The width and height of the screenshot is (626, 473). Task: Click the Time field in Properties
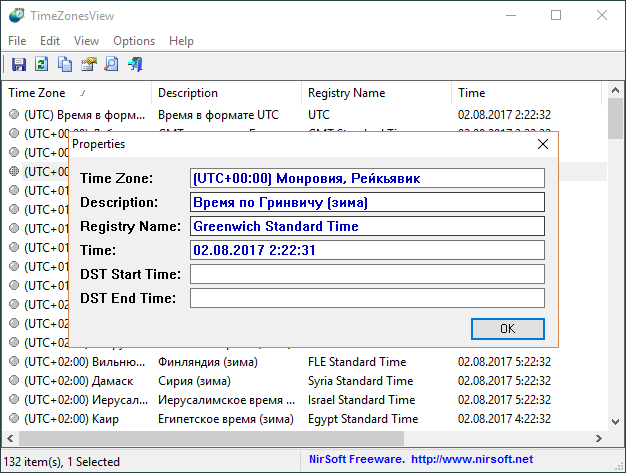pos(367,250)
